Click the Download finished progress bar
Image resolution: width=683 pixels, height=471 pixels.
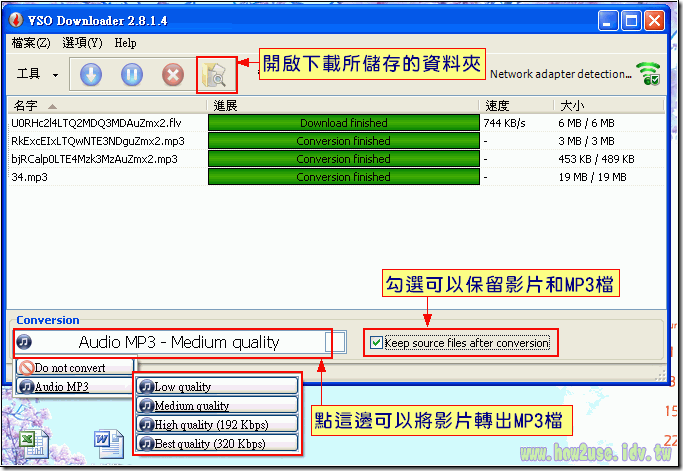pyautogui.click(x=344, y=123)
